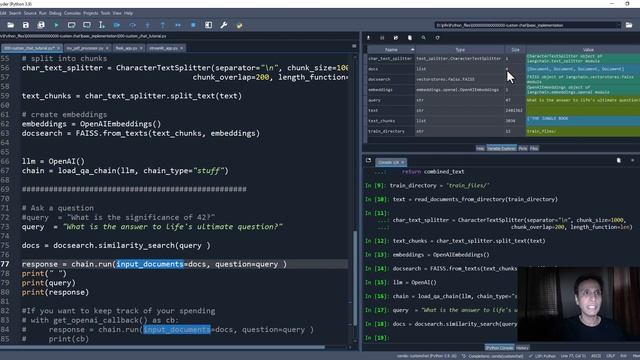Switch to the Files pane tab
The image size is (640, 360).
(534, 149)
